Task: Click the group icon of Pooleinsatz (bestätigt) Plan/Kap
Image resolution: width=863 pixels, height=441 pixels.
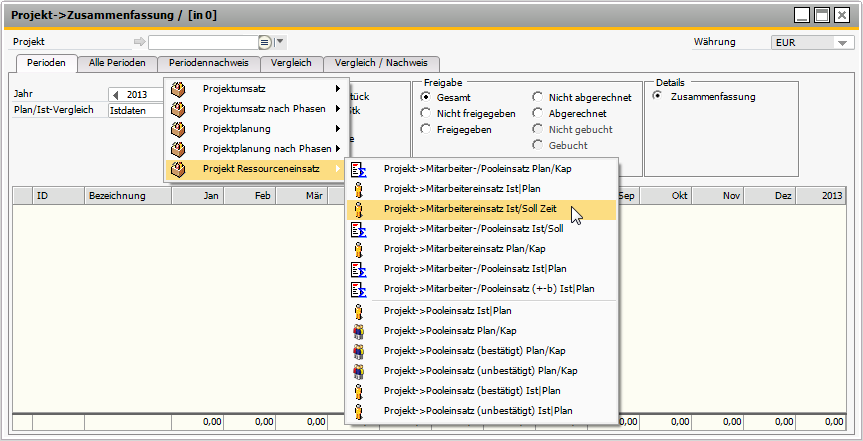Action: pos(359,351)
